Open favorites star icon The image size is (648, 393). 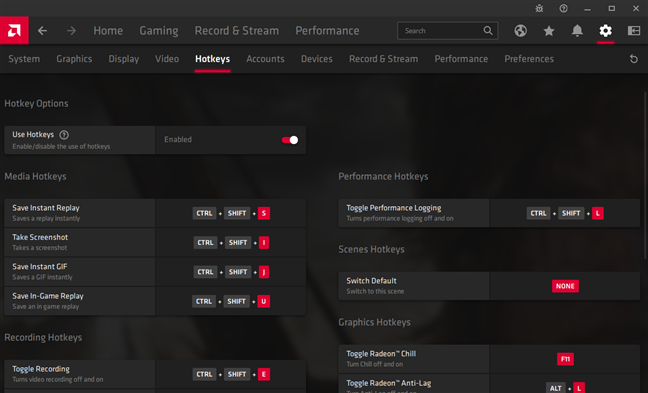pyautogui.click(x=549, y=31)
